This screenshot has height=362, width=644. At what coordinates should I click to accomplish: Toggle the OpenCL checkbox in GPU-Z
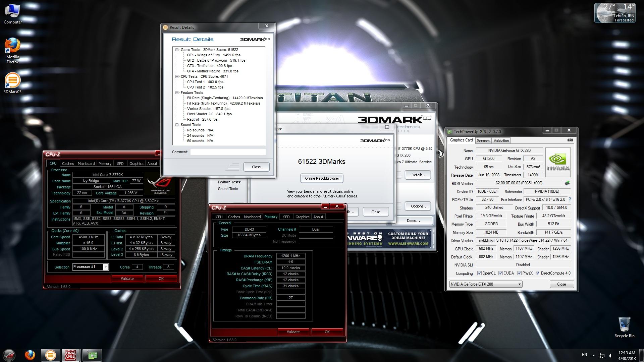479,273
